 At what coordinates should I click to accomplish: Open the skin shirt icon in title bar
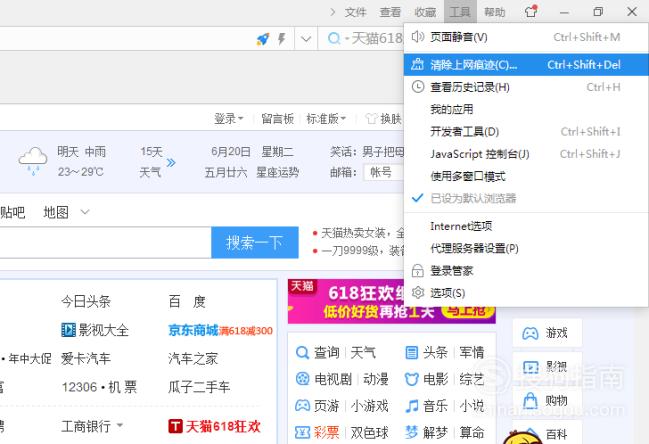(x=531, y=11)
